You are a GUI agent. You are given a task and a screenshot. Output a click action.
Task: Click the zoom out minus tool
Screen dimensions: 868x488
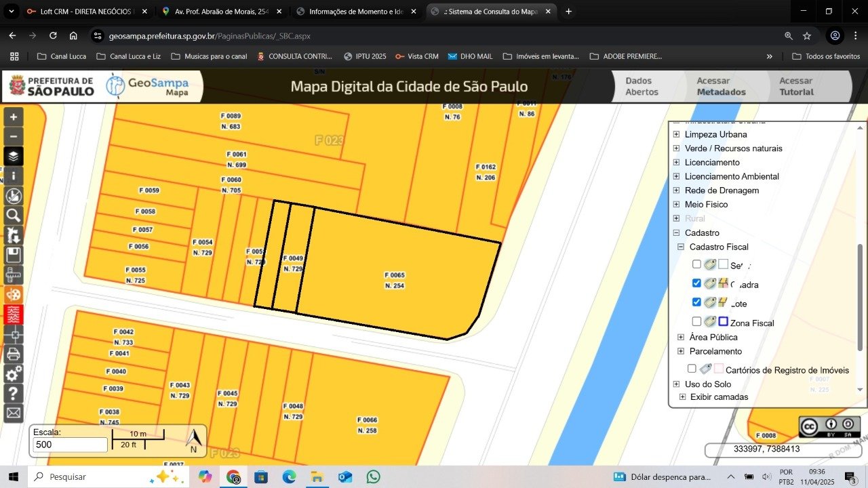click(x=14, y=136)
